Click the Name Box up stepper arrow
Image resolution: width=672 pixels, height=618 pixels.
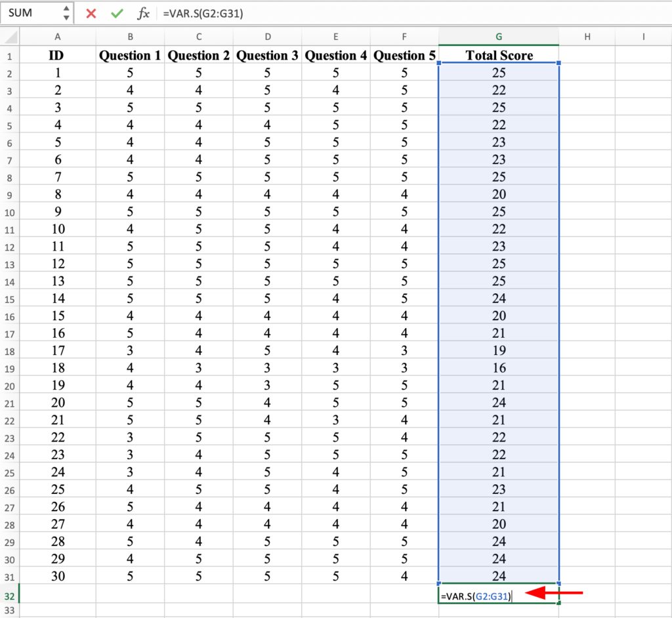[66, 9]
